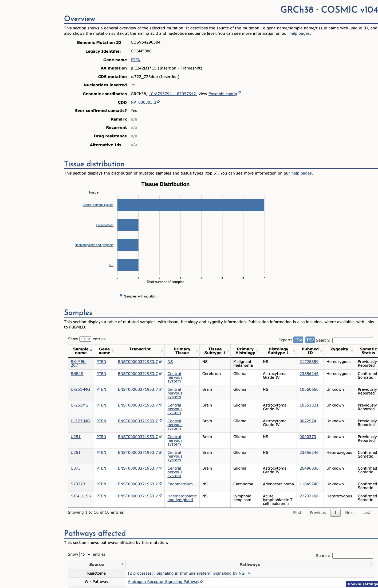Open the Central nervous system chart label link

click(x=98, y=205)
